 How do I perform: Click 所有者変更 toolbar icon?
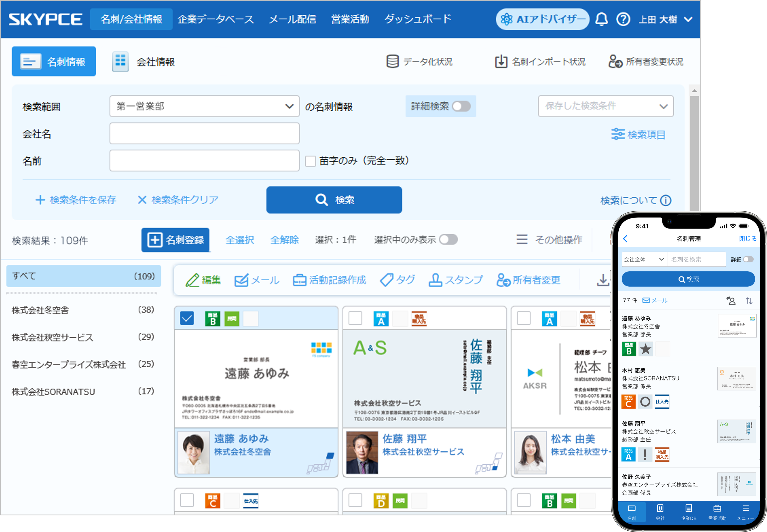[528, 280]
